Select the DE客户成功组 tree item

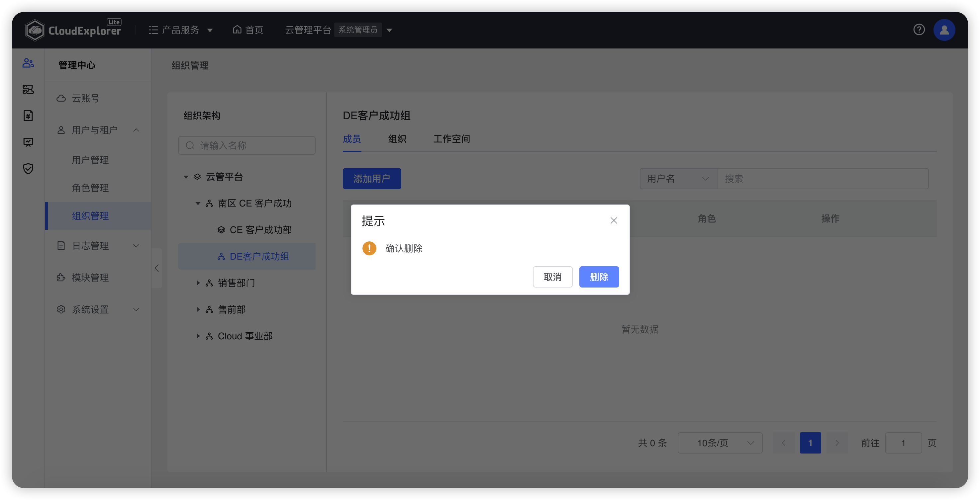246,256
